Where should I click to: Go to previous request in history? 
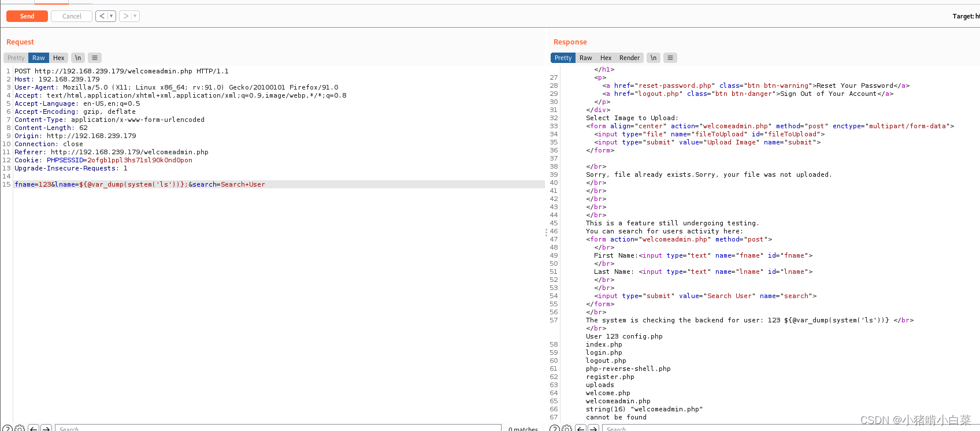[x=102, y=16]
